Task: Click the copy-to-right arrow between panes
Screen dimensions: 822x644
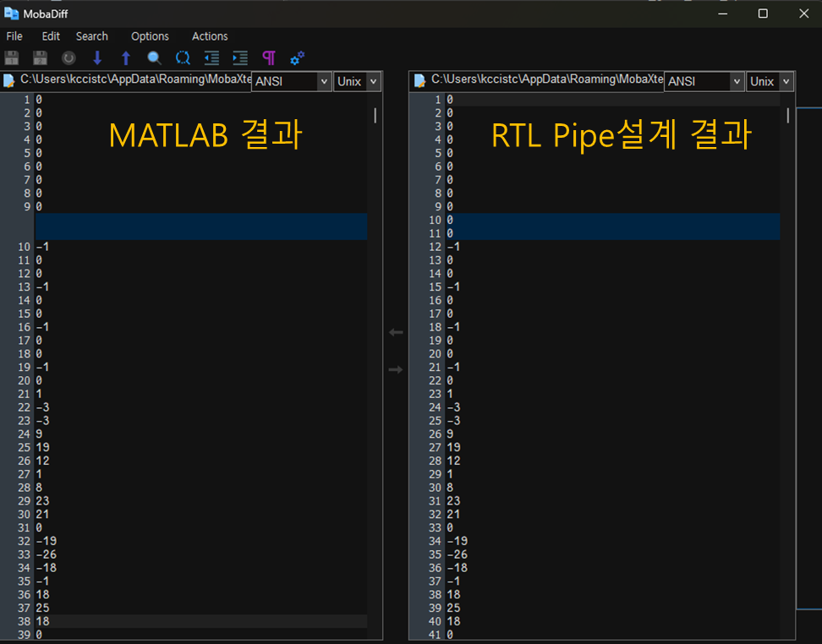Action: tap(396, 370)
